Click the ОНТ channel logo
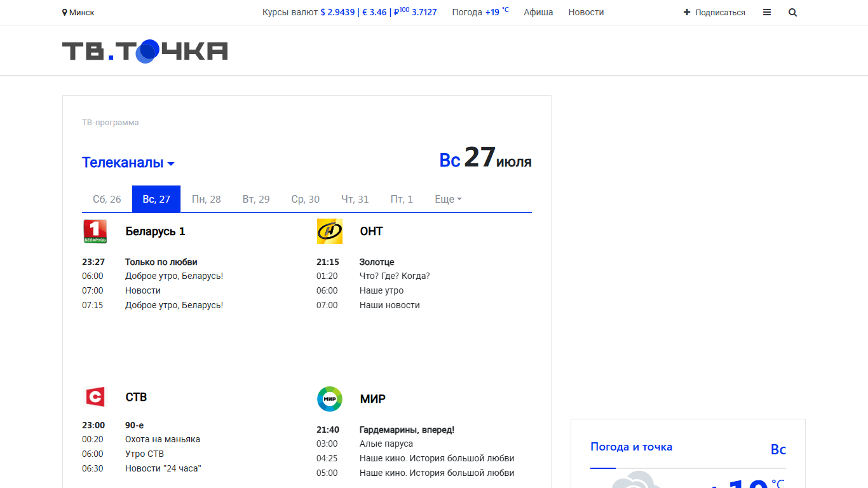The height and width of the screenshot is (488, 868). pos(330,231)
